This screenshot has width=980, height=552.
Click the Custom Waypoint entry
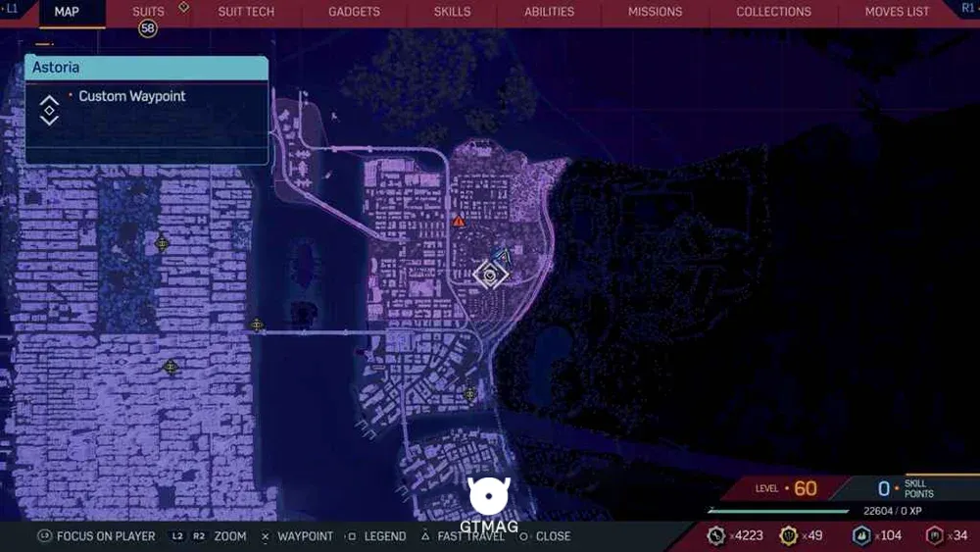pyautogui.click(x=132, y=96)
